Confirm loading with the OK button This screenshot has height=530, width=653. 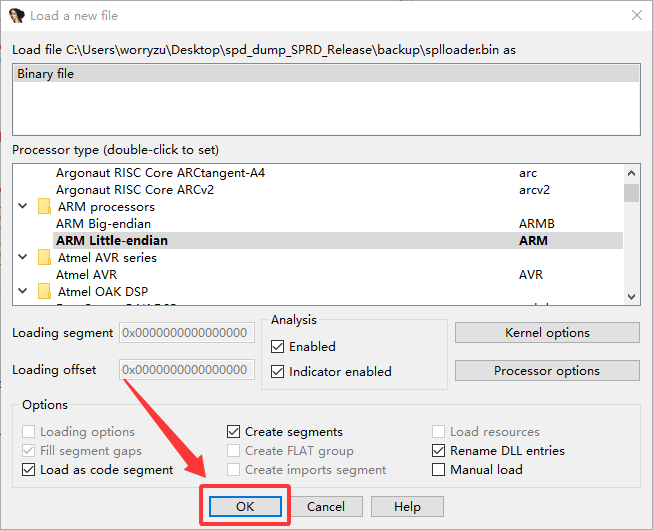(x=245, y=506)
